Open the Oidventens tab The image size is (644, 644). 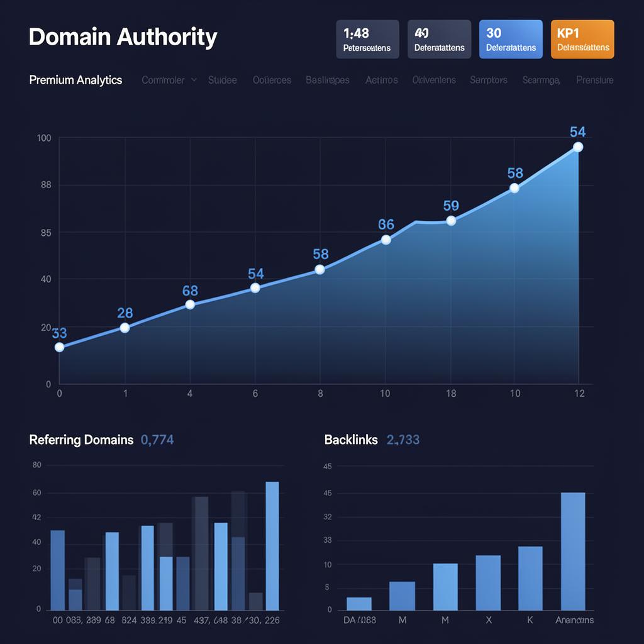[434, 80]
